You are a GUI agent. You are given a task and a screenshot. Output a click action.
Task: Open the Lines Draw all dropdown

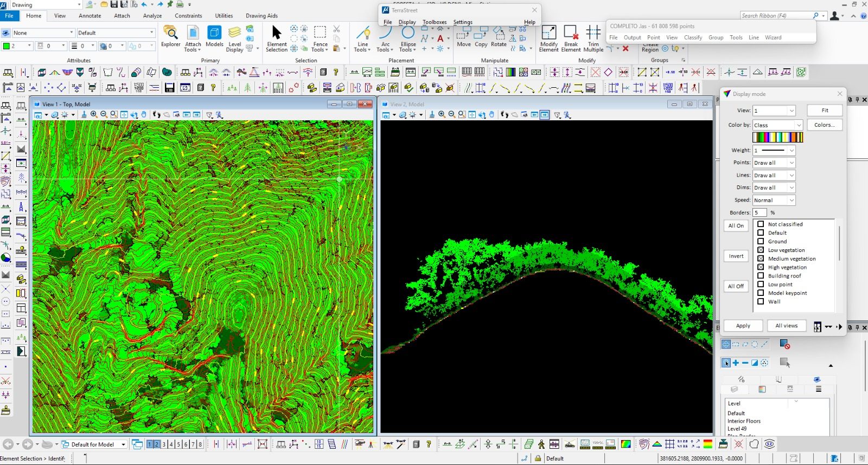774,175
